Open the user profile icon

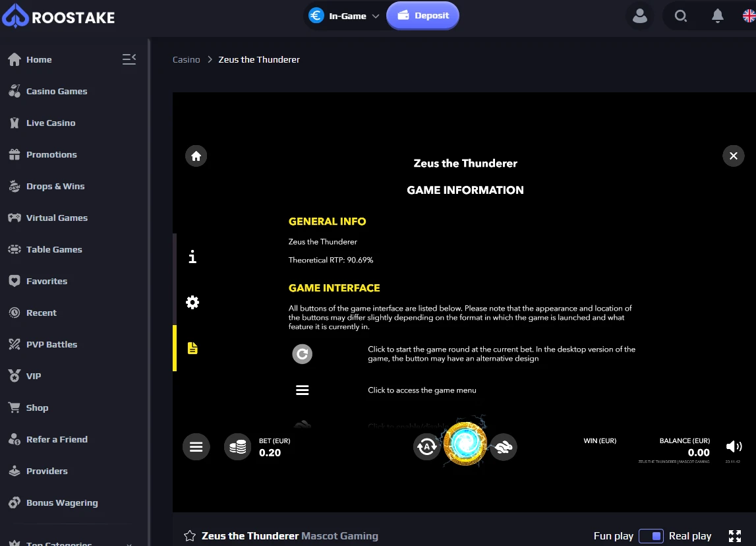coord(640,16)
